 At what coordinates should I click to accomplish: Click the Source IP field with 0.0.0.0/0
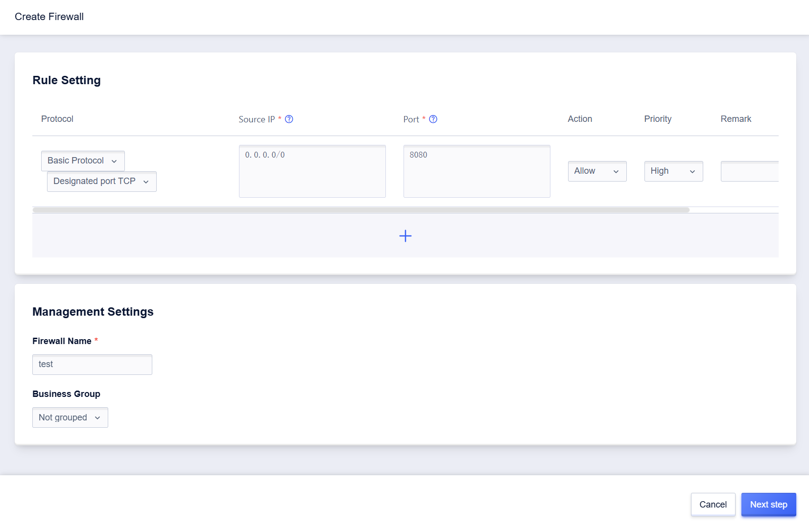point(312,171)
